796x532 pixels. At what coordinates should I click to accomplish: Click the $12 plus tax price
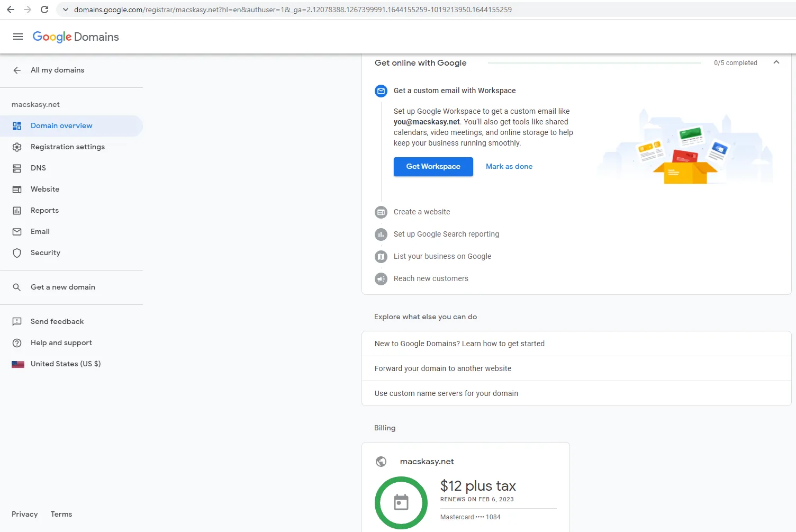pos(478,486)
